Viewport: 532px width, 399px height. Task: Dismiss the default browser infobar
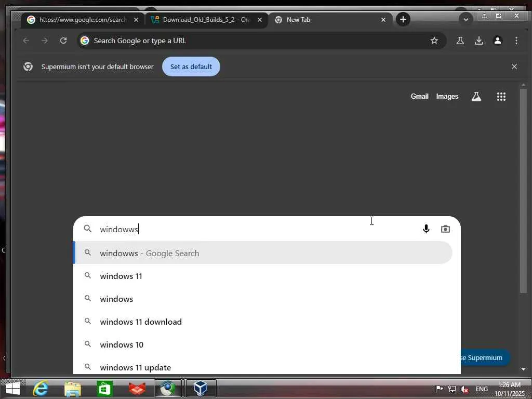click(x=514, y=66)
